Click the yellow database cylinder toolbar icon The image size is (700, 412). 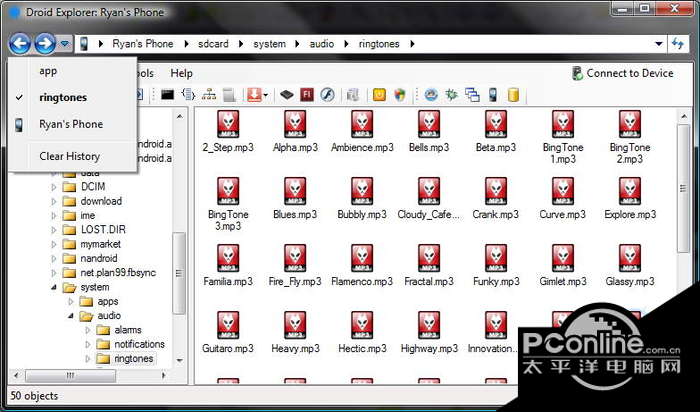click(x=513, y=95)
